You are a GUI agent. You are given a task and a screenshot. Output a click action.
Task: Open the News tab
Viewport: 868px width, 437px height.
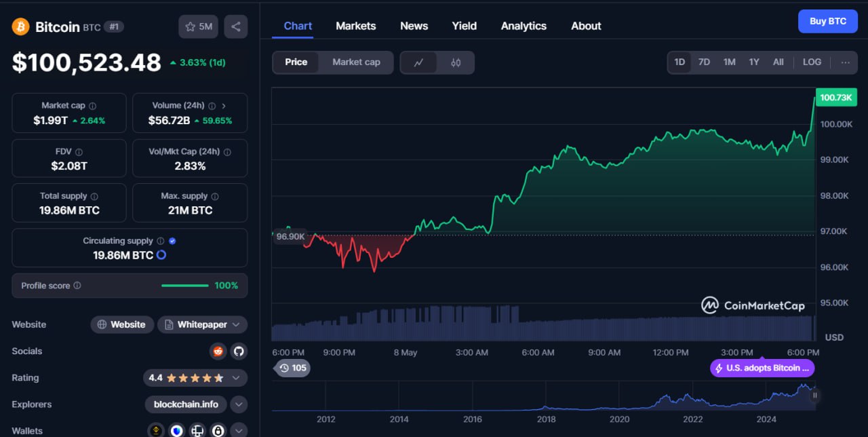point(414,26)
